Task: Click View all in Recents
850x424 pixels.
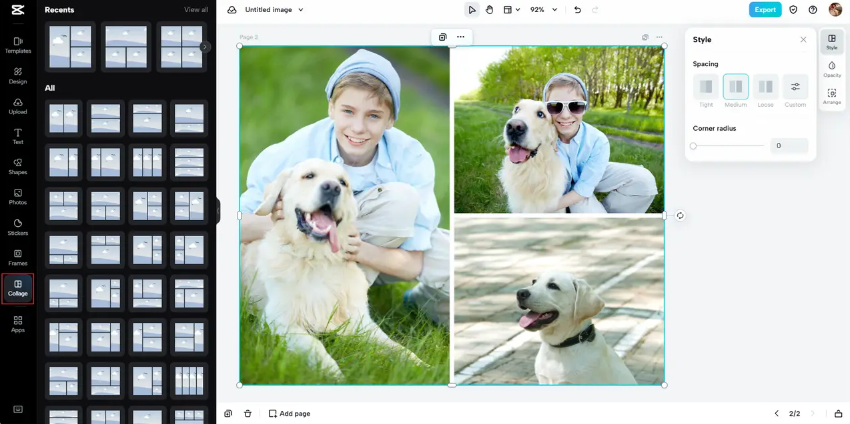Action: point(196,10)
